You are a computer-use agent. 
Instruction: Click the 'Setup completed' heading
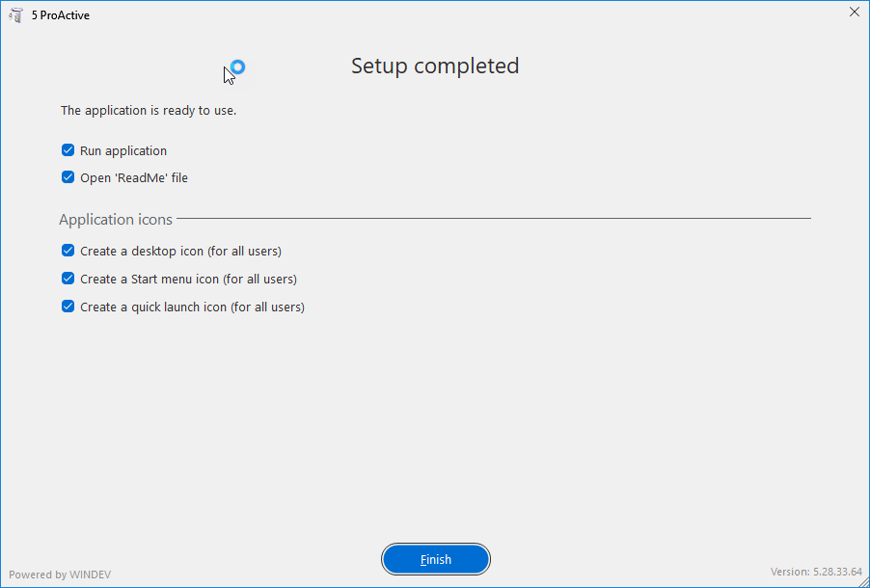tap(435, 66)
